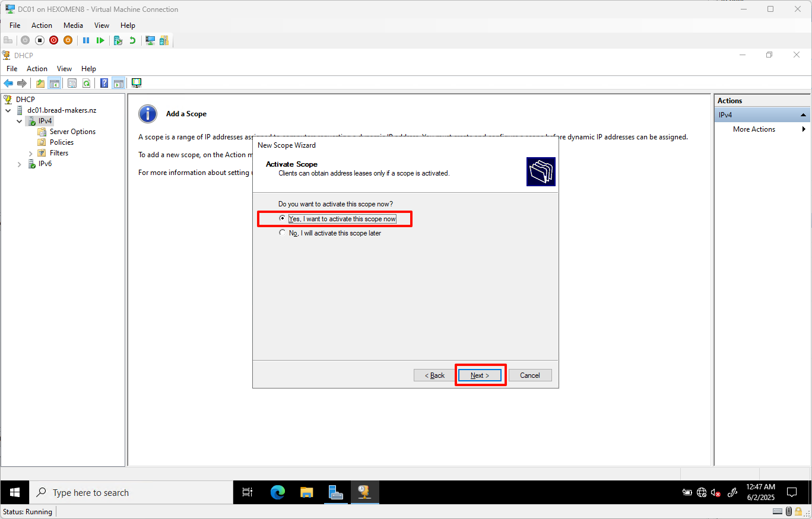Collapse the dc01.bread-makers.nz server node
This screenshot has height=519, width=812.
(8, 110)
